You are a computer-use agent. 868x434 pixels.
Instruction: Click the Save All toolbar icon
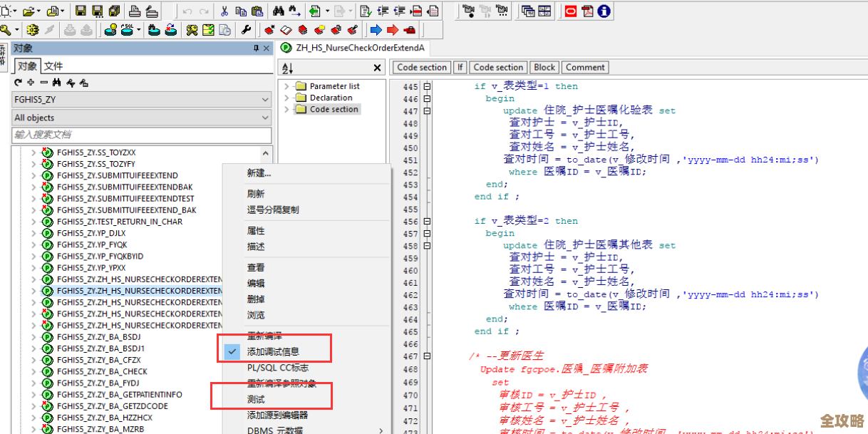pyautogui.click(x=114, y=12)
